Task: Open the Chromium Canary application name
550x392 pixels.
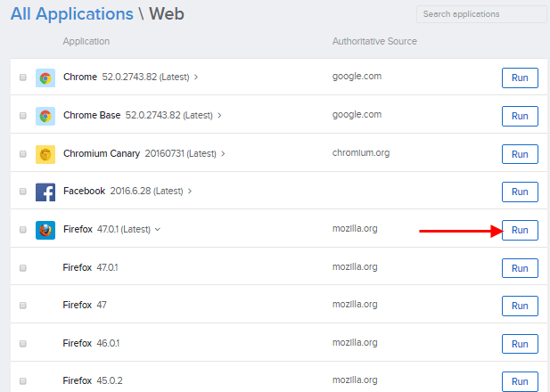Action: point(102,153)
